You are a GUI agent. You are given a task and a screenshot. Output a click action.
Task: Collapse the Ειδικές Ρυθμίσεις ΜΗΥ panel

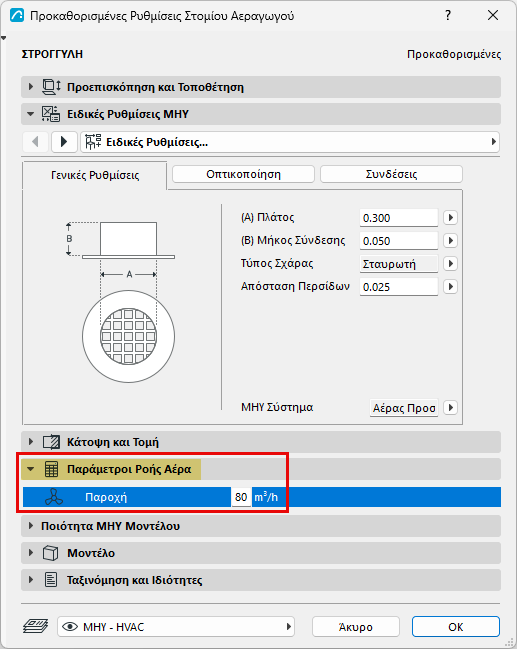(31, 114)
